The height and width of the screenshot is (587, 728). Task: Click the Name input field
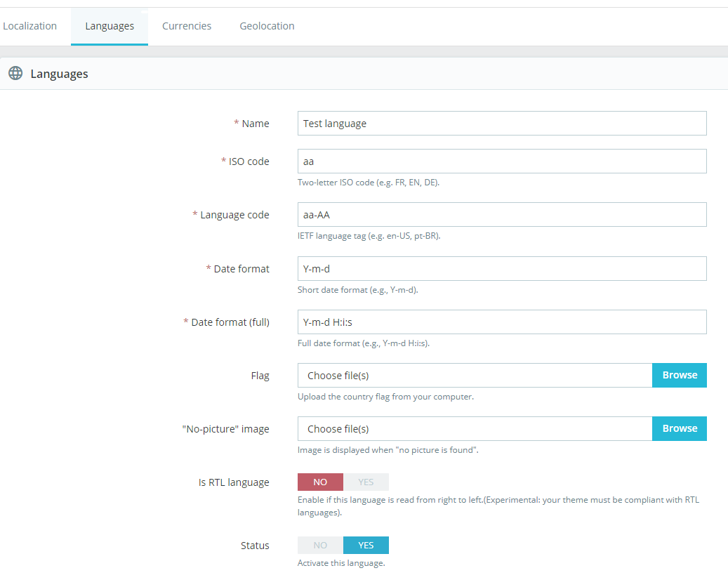coord(502,123)
